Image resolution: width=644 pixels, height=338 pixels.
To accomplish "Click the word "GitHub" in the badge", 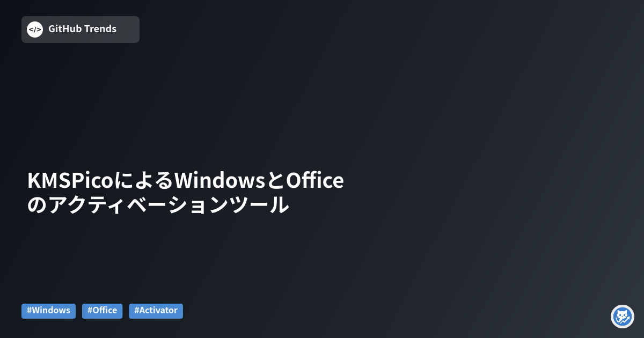I will coord(65,29).
